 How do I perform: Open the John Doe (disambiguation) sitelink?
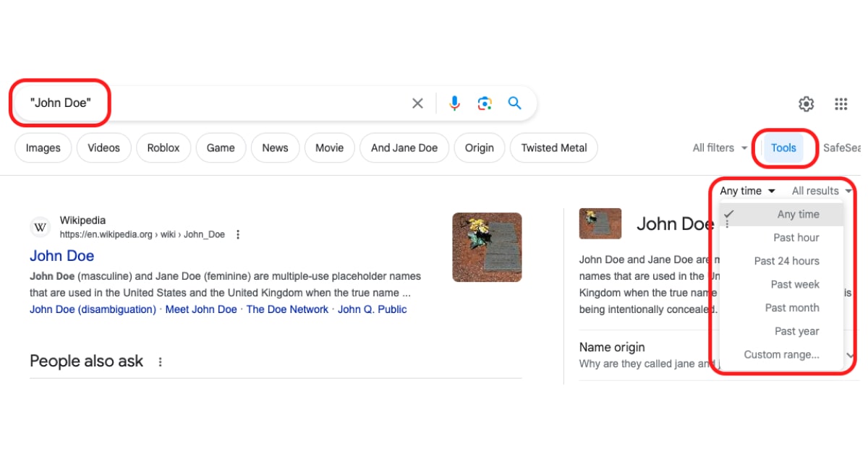[93, 309]
